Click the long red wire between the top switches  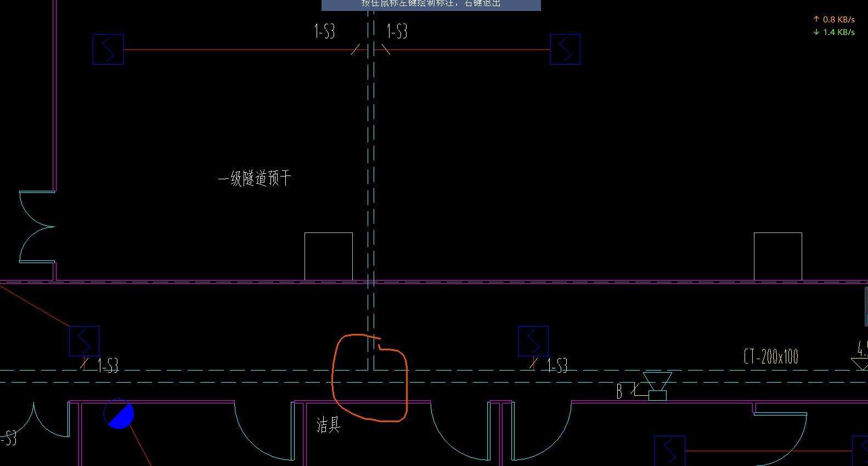[337, 50]
